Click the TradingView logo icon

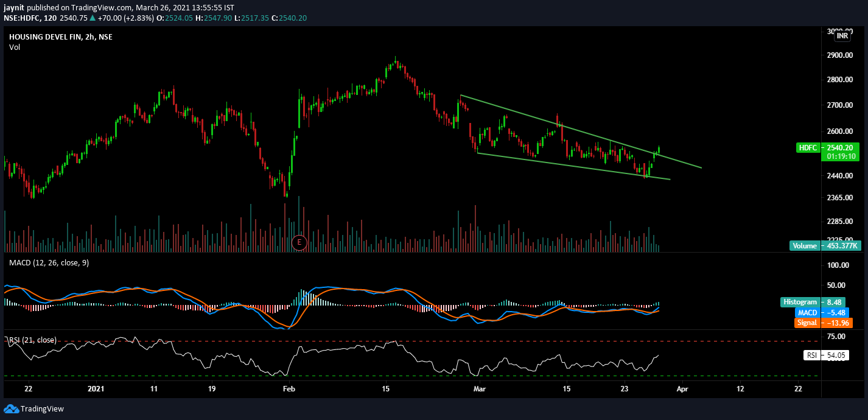[x=10, y=409]
